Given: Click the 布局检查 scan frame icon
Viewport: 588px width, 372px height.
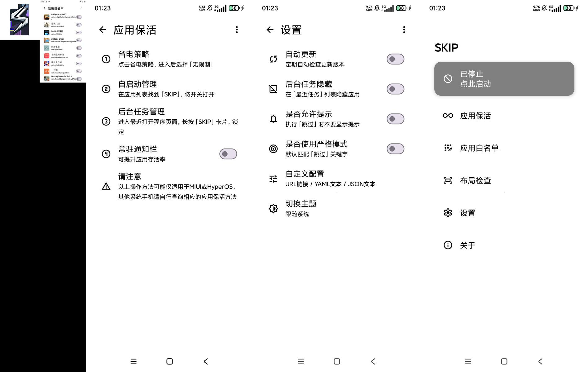Looking at the screenshot, I should click(448, 180).
